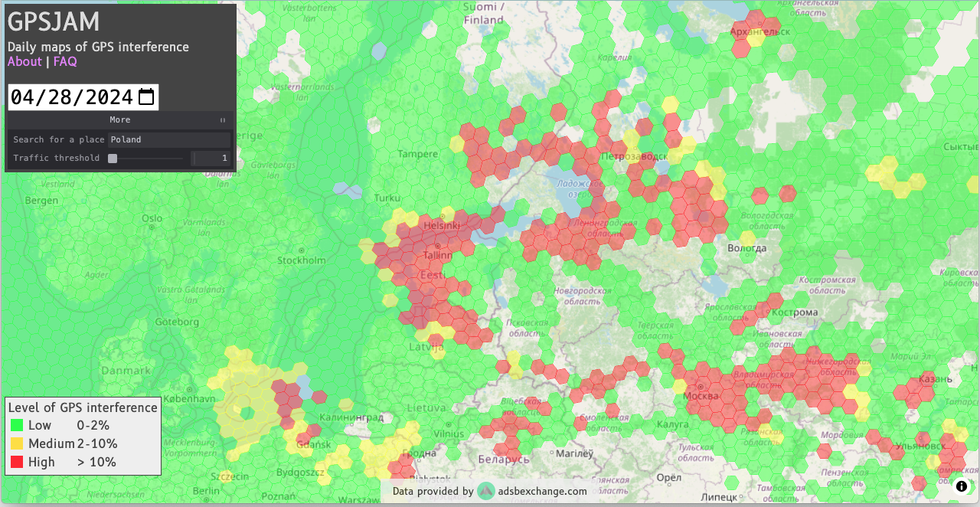Click the 04/28/2024 date field
The image size is (980, 507).
click(71, 97)
